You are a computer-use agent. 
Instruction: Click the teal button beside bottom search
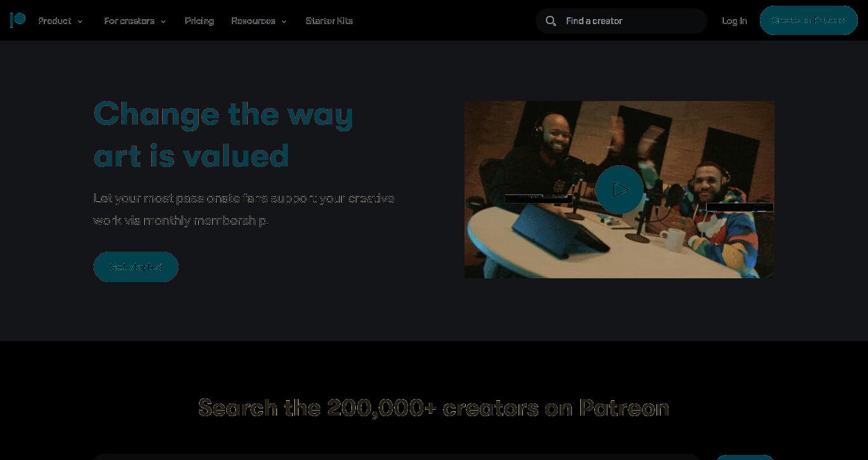(x=745, y=457)
